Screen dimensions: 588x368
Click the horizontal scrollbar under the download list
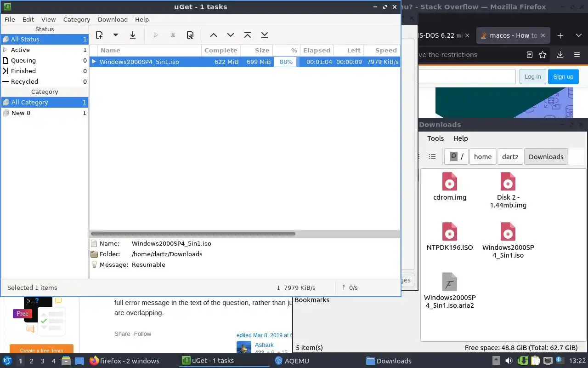coord(193,234)
